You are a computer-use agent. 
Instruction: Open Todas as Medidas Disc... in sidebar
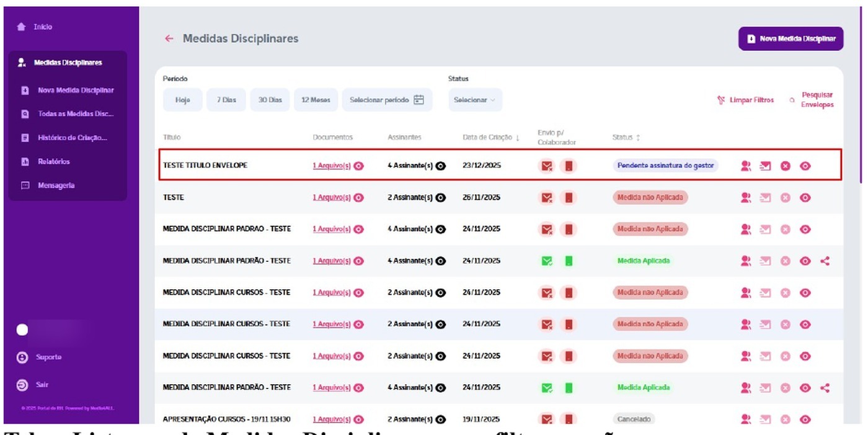click(x=68, y=114)
